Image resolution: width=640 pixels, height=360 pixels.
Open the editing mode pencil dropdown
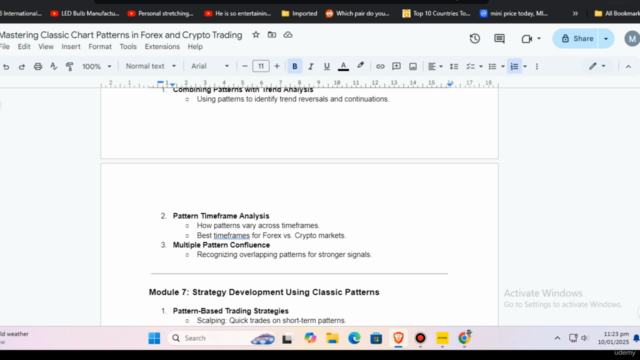597,66
